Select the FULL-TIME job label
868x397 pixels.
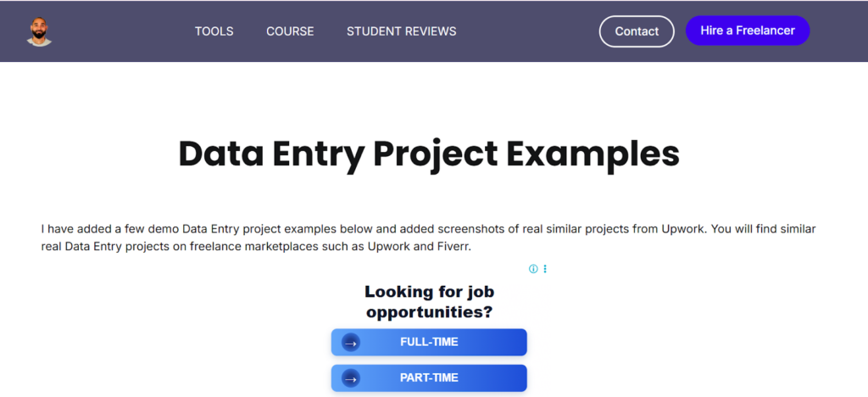click(x=429, y=343)
